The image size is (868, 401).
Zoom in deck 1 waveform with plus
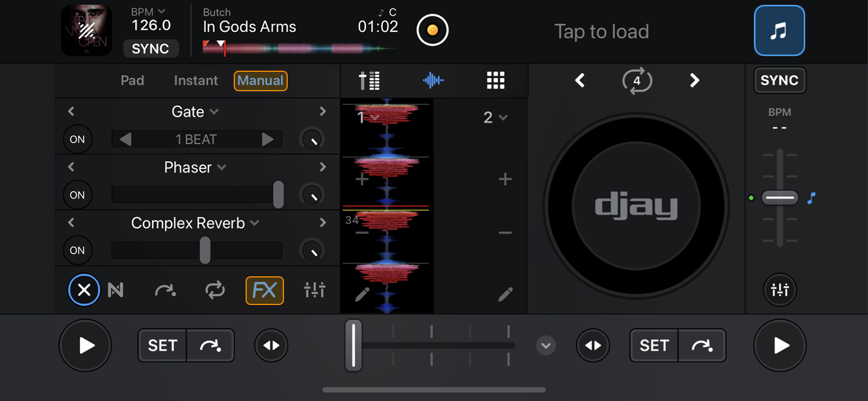pyautogui.click(x=362, y=179)
